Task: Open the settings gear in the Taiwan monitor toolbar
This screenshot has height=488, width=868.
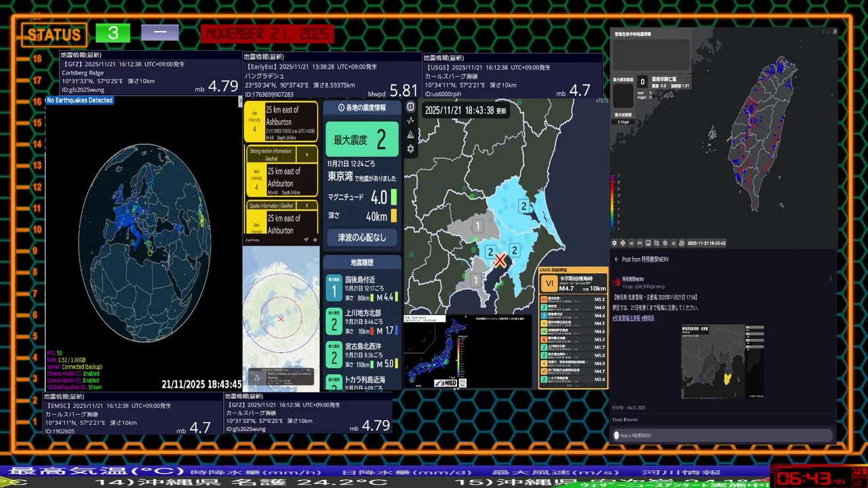Action: pos(614,243)
